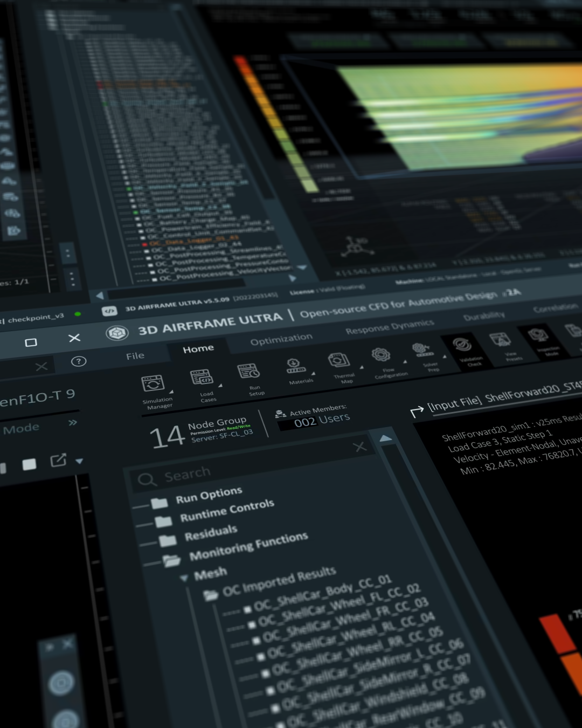This screenshot has height=728, width=582.
Task: Open the Materials dropdown arrow
Action: pos(313,374)
